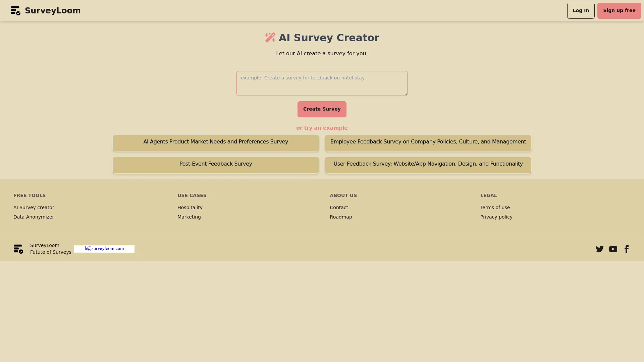Click the Log In button
The image size is (644, 362).
[581, 11]
